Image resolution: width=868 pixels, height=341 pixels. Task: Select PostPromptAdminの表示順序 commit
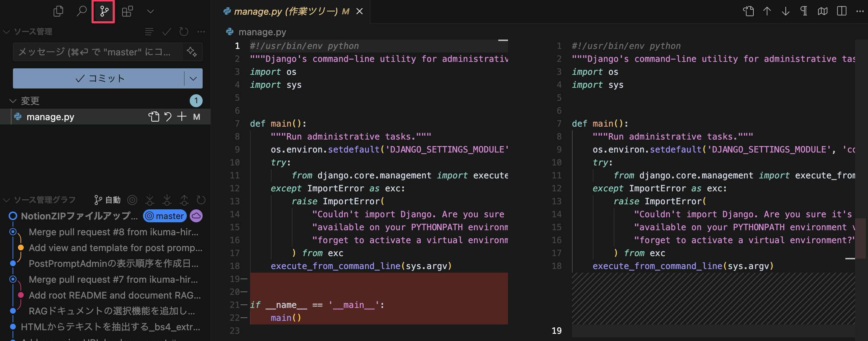[x=114, y=264]
